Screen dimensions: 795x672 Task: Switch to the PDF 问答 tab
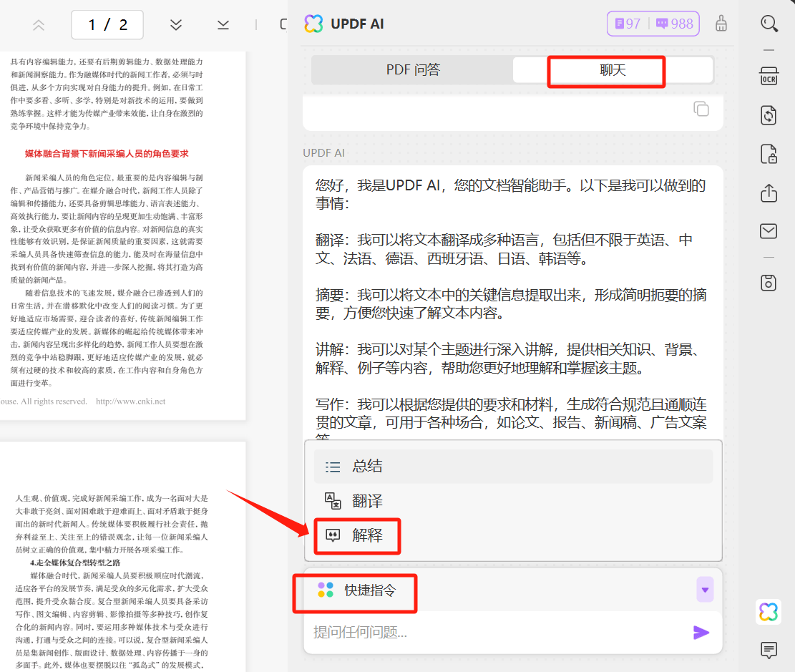[x=413, y=70]
